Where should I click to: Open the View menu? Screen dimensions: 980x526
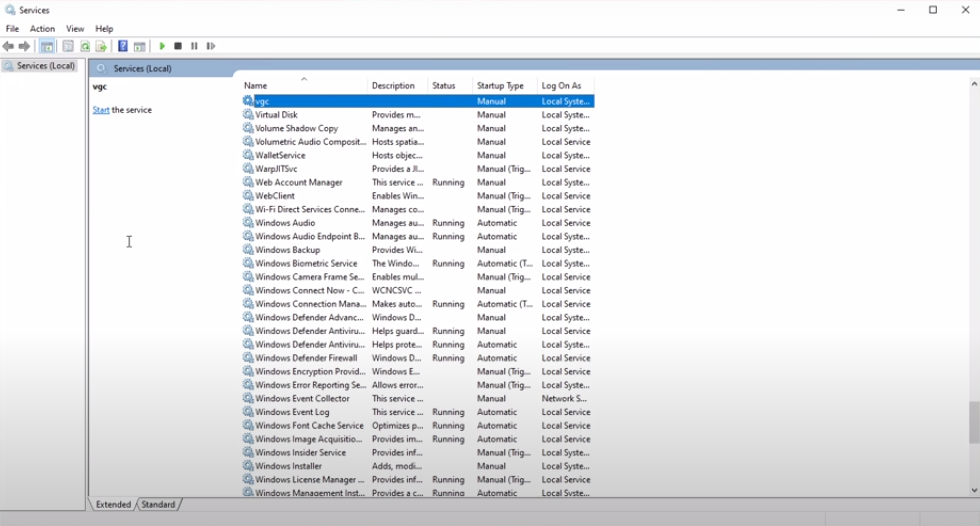pyautogui.click(x=75, y=29)
